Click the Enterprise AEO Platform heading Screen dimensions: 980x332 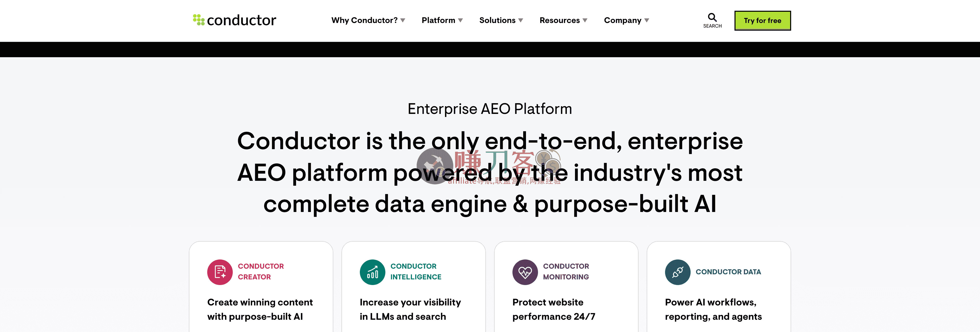(490, 109)
